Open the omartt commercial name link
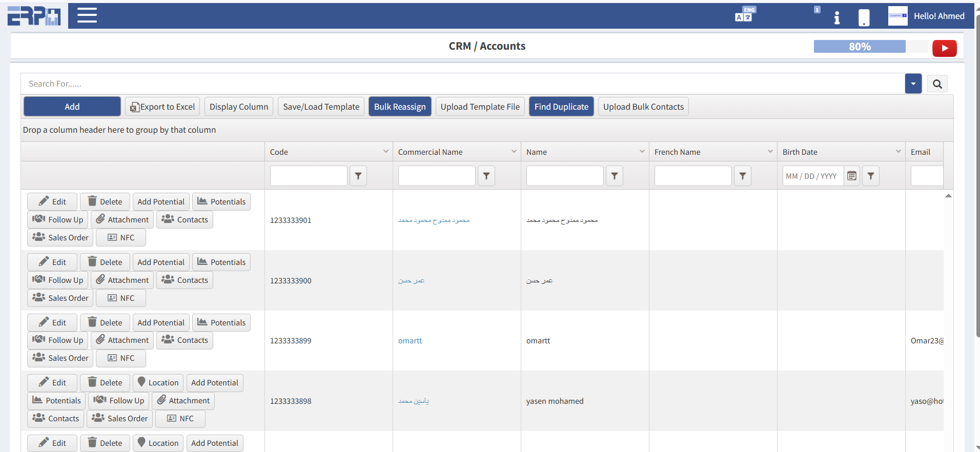Viewport: 980px width, 452px height. pyautogui.click(x=410, y=341)
